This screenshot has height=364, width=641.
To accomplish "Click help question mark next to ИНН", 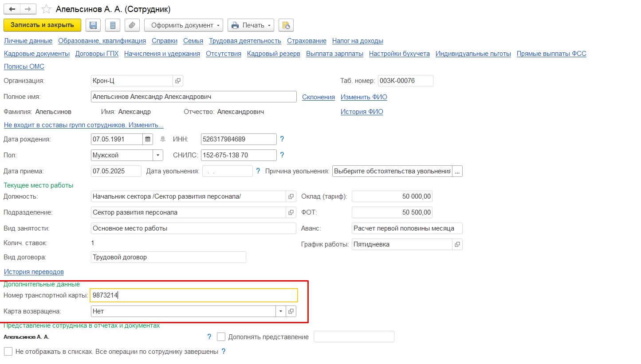I will [x=282, y=139].
